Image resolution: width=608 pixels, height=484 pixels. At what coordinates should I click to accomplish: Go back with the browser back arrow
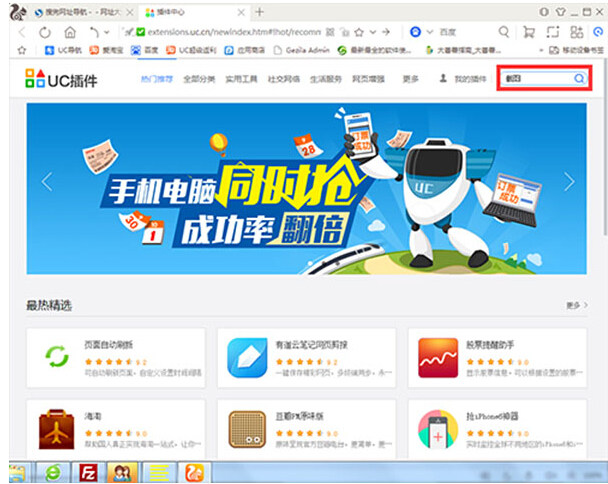(22, 32)
